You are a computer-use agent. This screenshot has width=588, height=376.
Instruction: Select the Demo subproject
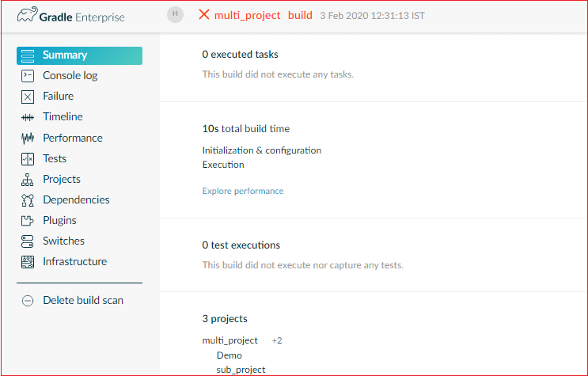230,355
